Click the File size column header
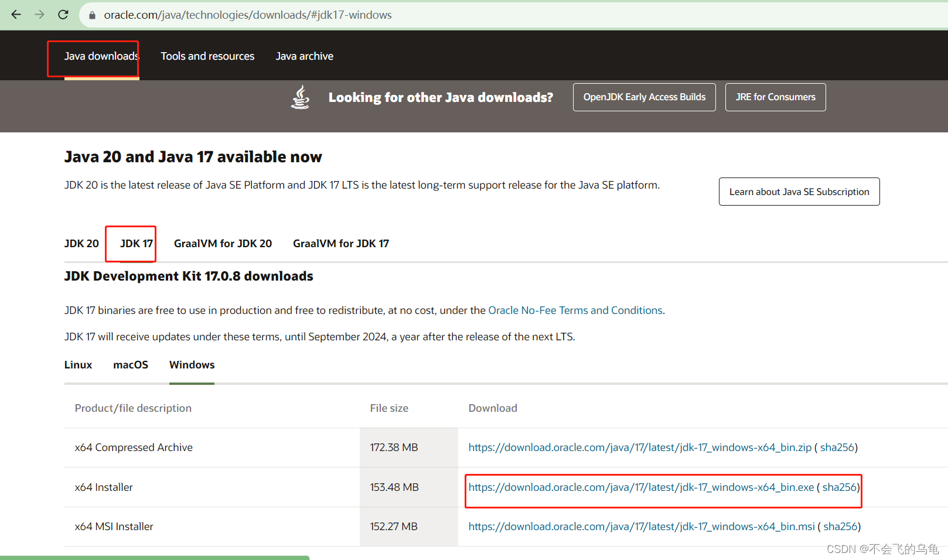This screenshot has height=560, width=948. tap(389, 408)
